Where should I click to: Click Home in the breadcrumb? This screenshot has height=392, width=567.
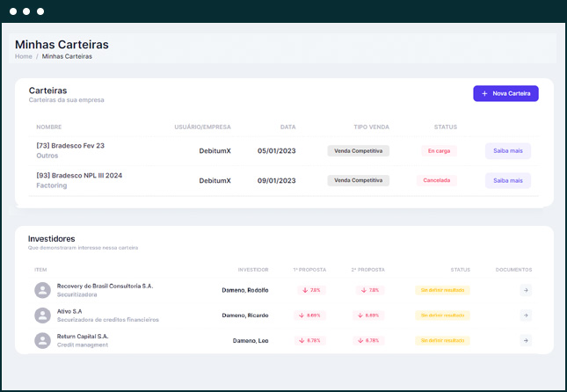[23, 56]
